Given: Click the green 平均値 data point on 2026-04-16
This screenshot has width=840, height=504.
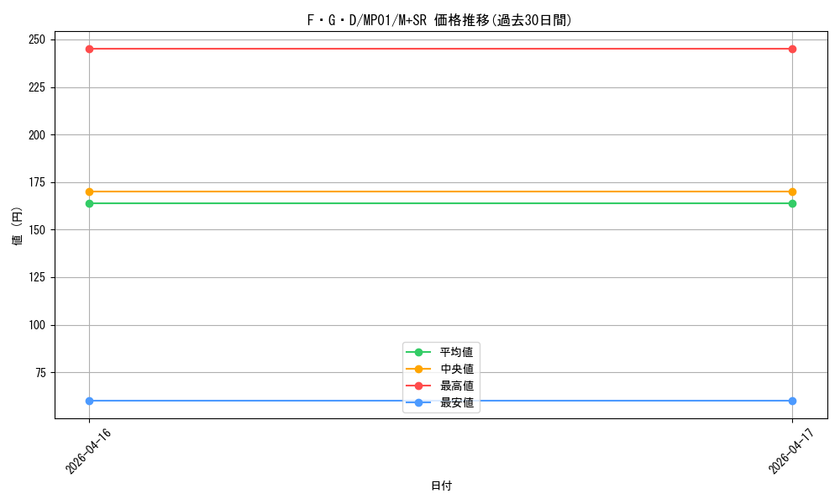Looking at the screenshot, I should point(90,203).
